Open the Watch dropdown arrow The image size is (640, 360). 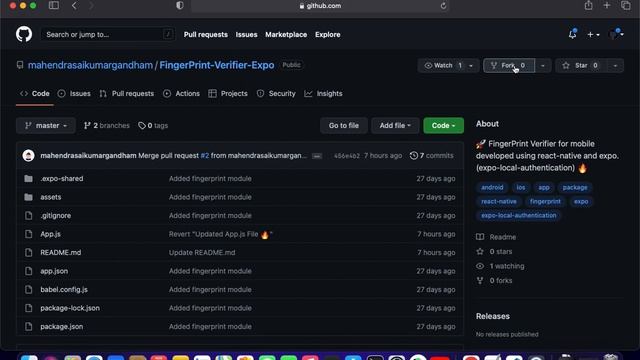click(x=471, y=65)
